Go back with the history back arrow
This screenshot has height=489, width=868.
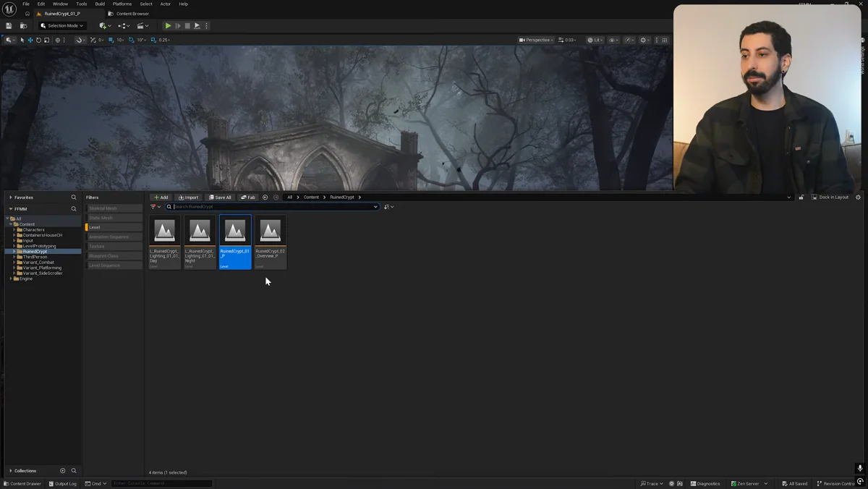point(265,197)
